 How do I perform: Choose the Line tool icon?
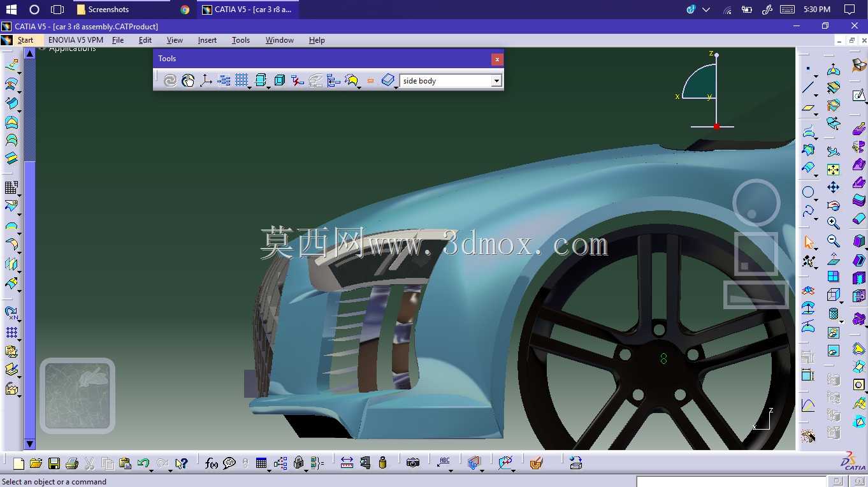808,88
